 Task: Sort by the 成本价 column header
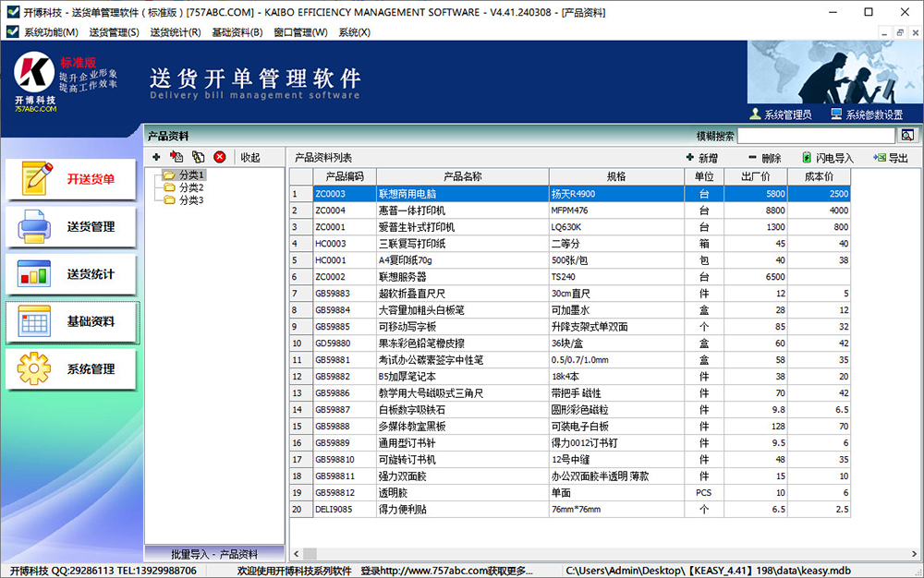[819, 176]
